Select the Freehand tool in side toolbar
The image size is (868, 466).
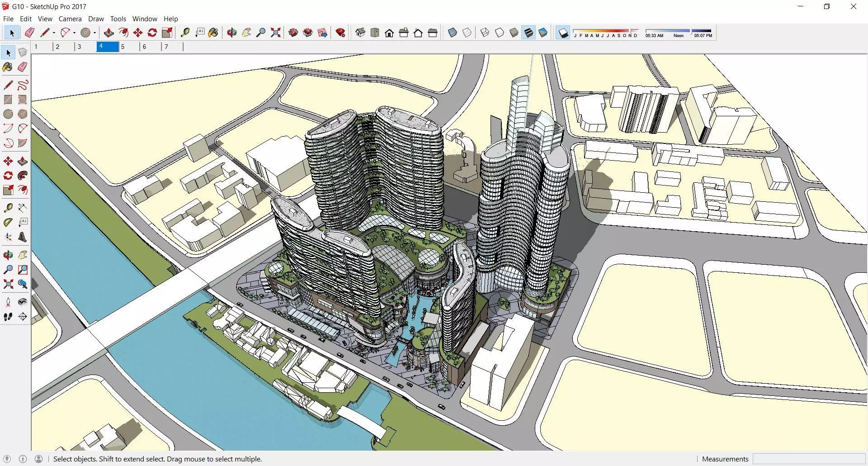pos(23,85)
